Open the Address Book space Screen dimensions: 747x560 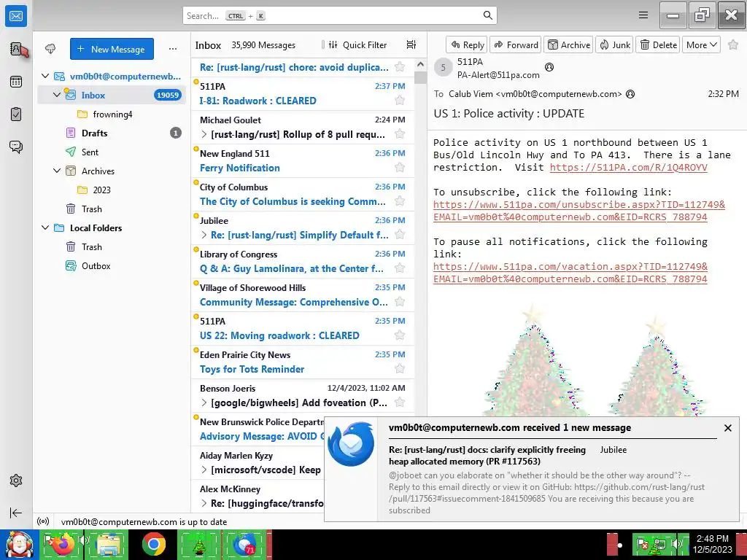tap(16, 49)
